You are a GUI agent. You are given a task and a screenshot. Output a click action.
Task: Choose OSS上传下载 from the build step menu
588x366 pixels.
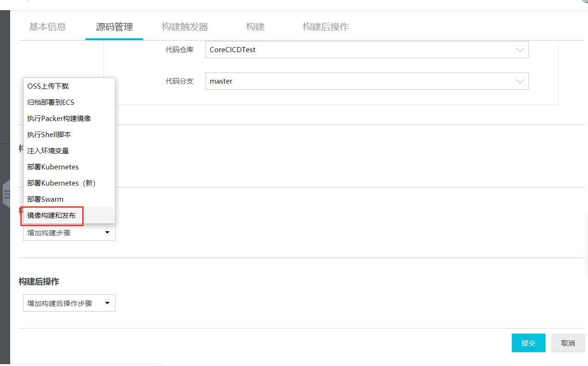(69, 86)
